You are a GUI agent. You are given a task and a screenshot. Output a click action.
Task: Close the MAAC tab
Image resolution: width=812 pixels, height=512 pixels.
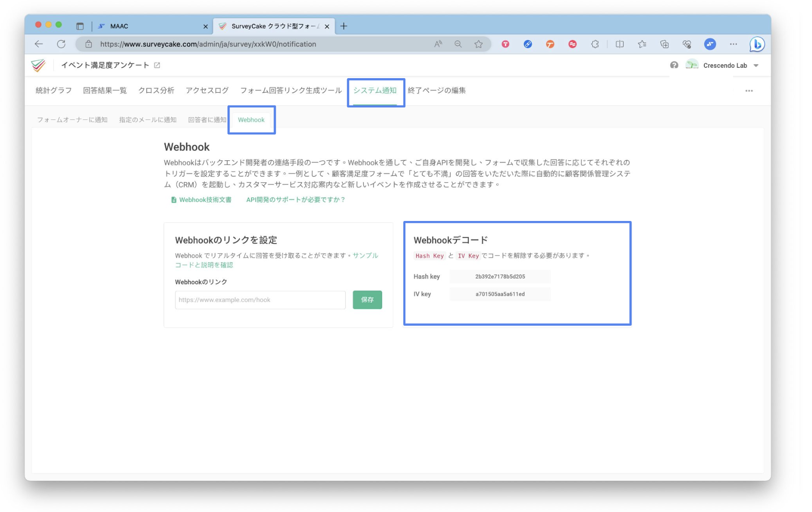pos(205,26)
